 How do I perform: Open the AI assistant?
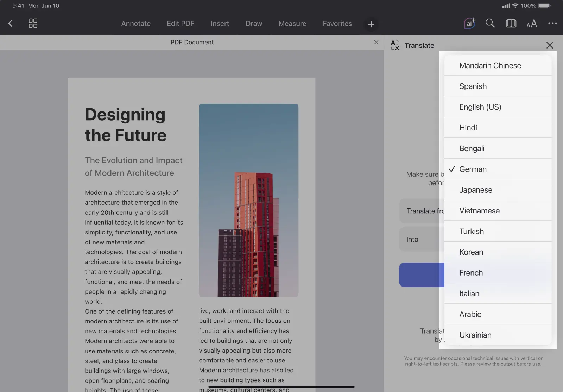tap(469, 24)
